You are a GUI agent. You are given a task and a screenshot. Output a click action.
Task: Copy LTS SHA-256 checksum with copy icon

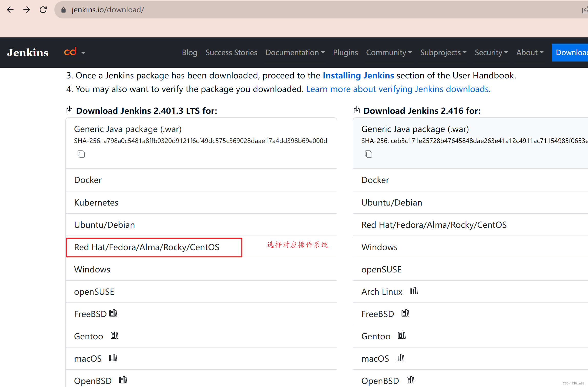tap(81, 154)
